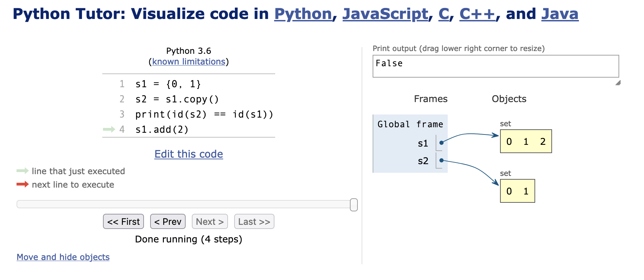Click 'next line to execute' legend text
Screen dimensions: 644x280
click(x=73, y=185)
